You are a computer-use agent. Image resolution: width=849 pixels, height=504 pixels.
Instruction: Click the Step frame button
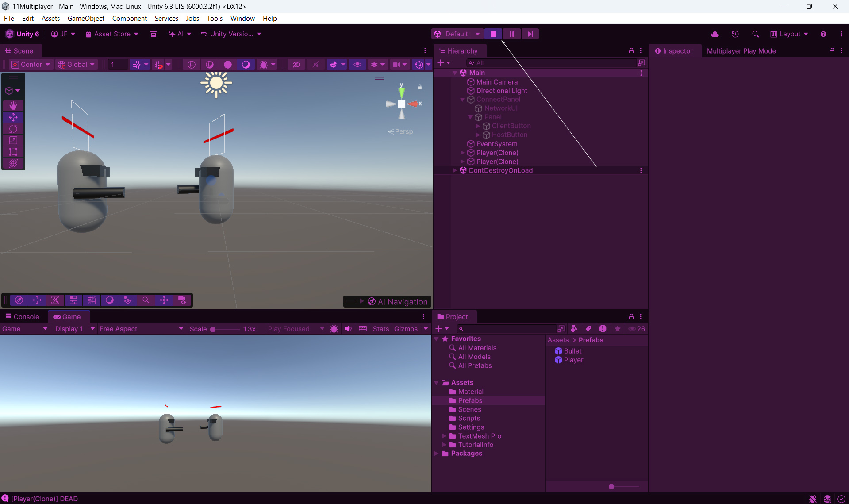pos(530,34)
